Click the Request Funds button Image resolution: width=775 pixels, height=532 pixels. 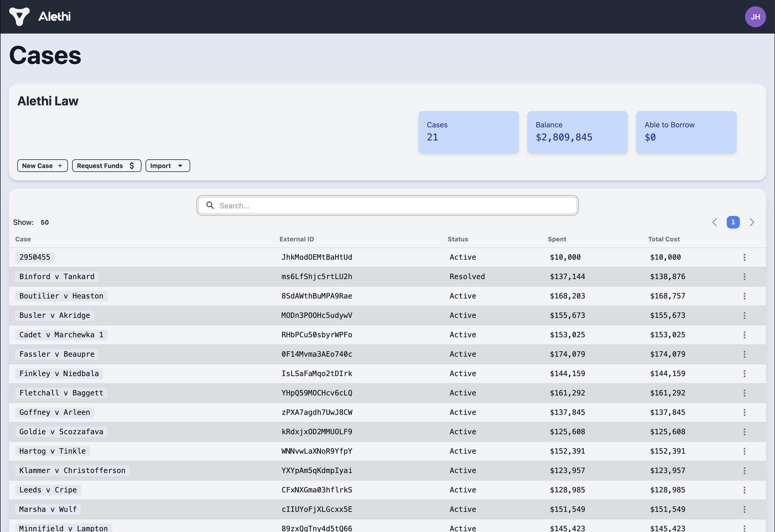click(107, 165)
